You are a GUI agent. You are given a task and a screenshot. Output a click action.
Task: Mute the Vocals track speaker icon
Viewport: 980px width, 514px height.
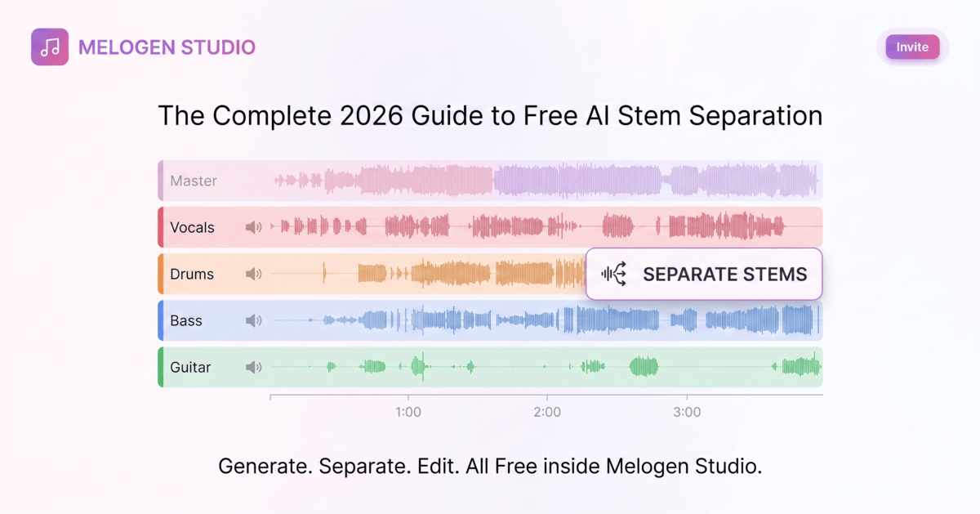point(254,227)
